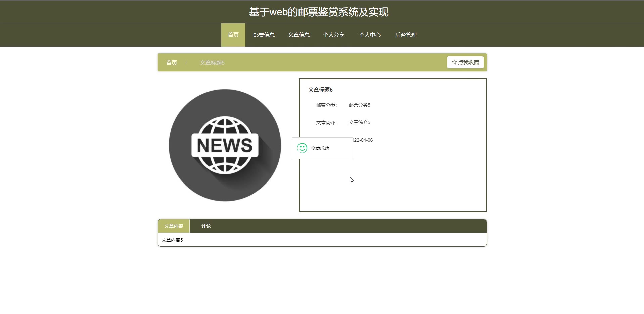Click the 邮票分类： label

coord(326,105)
